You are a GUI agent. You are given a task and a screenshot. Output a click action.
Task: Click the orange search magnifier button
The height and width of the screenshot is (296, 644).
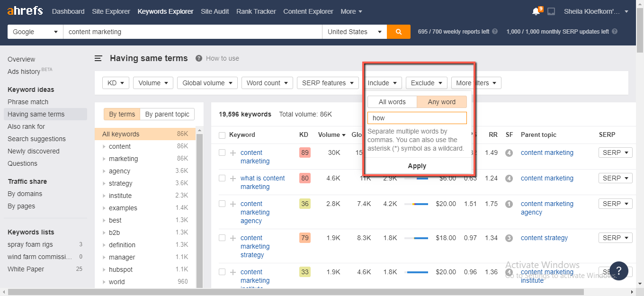tap(399, 32)
